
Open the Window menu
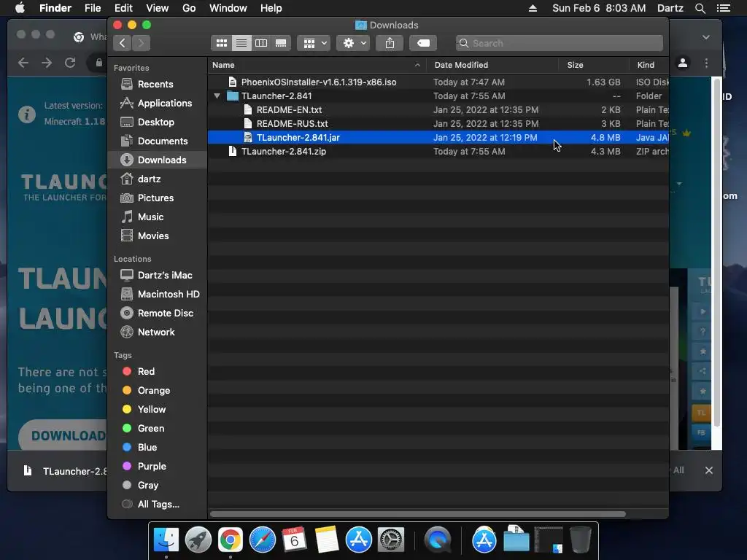[228, 8]
